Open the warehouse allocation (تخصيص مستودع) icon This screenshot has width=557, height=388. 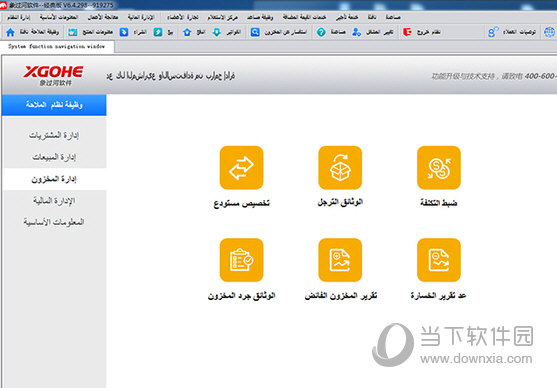tap(241, 168)
